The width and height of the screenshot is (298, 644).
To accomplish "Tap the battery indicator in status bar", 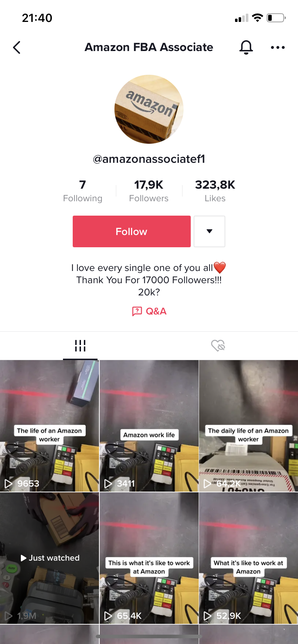I will click(x=276, y=18).
